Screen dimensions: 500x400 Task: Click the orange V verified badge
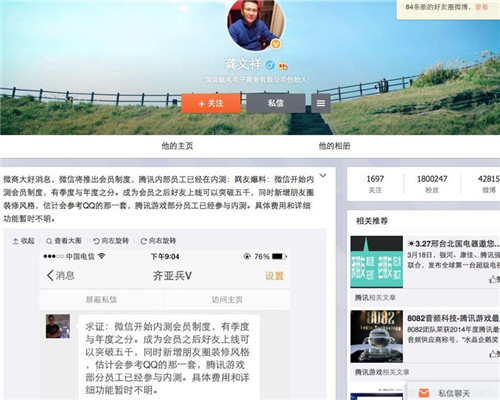[x=276, y=44]
